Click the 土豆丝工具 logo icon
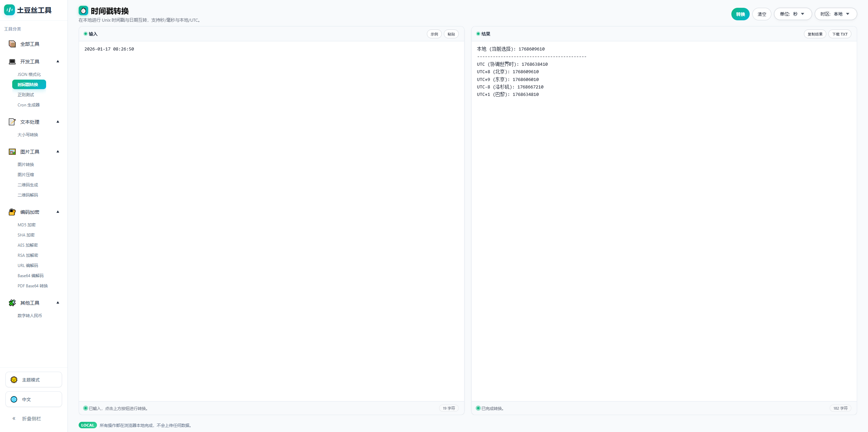 9,10
